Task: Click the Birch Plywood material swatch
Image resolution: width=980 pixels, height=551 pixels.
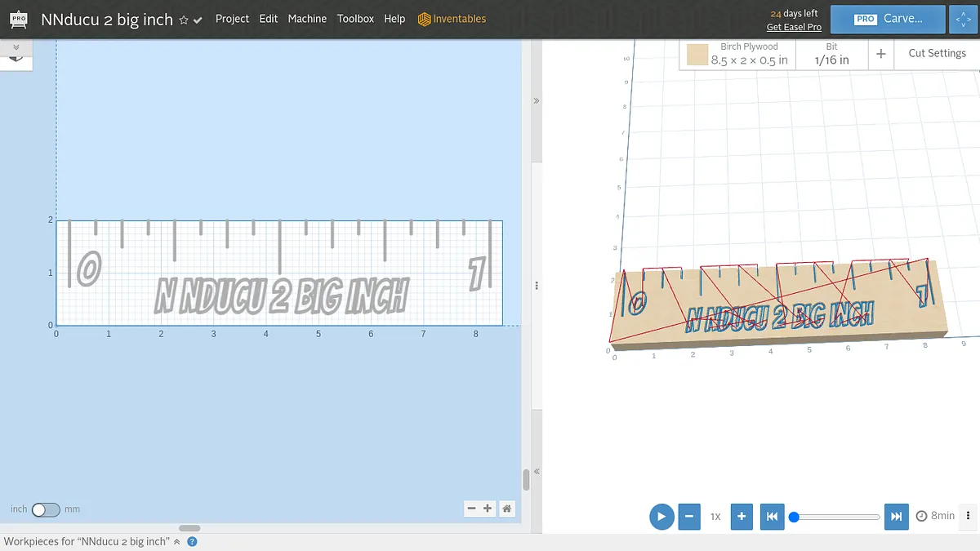Action: [697, 55]
